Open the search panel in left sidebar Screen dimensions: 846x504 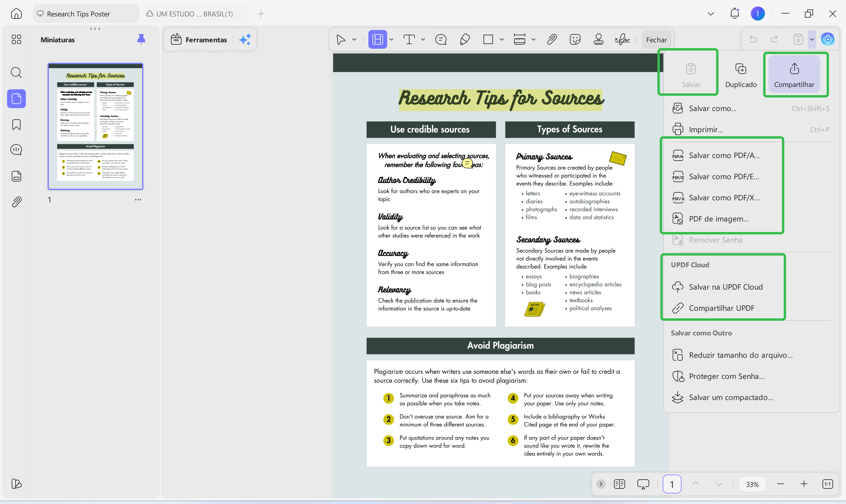[x=16, y=72]
